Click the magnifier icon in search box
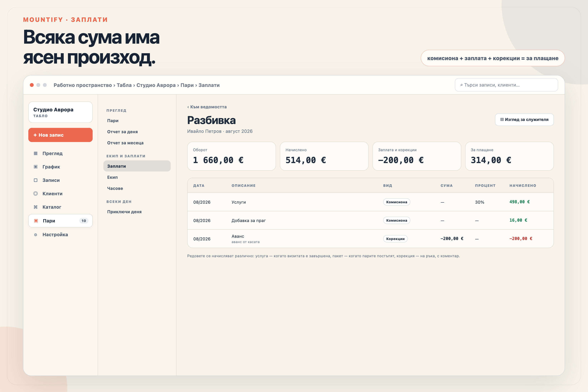 pos(461,85)
